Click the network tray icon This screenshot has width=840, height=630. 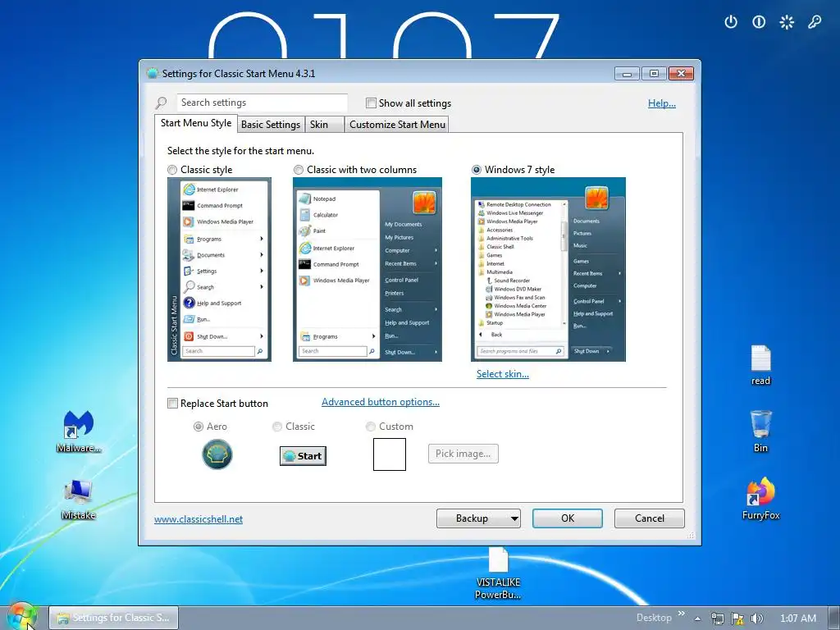[x=717, y=619]
